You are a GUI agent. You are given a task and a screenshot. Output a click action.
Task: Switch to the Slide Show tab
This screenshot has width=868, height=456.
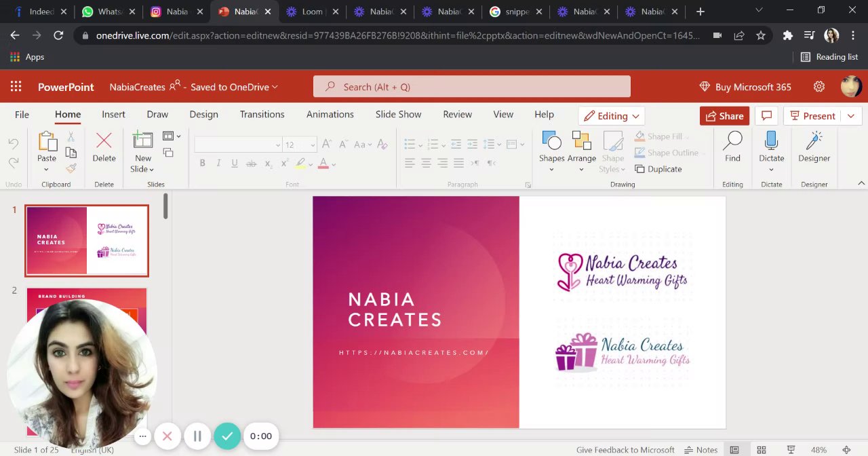[x=398, y=114]
